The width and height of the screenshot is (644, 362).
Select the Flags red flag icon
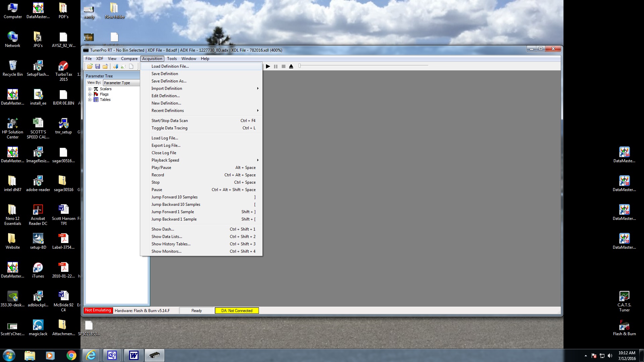pyautogui.click(x=96, y=94)
